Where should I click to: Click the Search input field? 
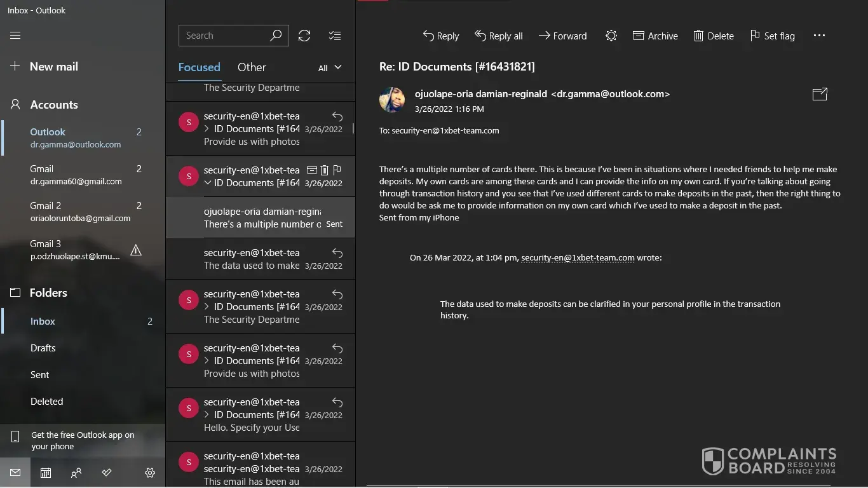click(x=226, y=36)
